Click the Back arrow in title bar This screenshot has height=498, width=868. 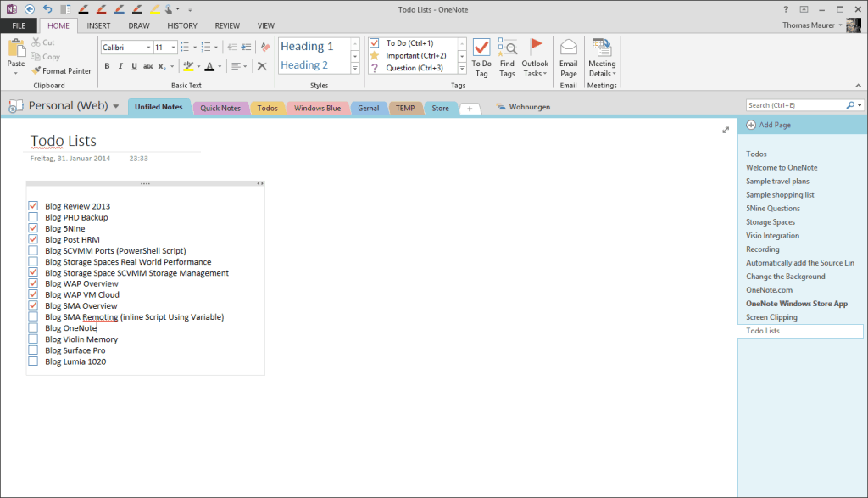click(x=30, y=9)
